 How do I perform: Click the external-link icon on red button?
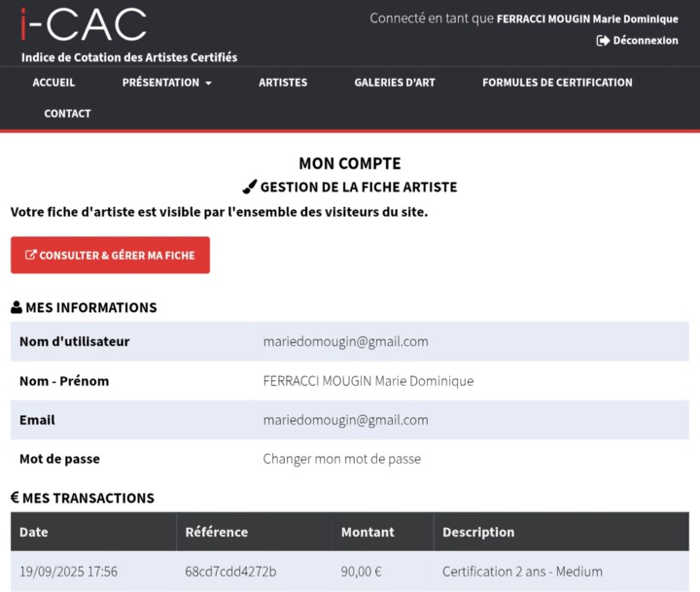pyautogui.click(x=31, y=256)
